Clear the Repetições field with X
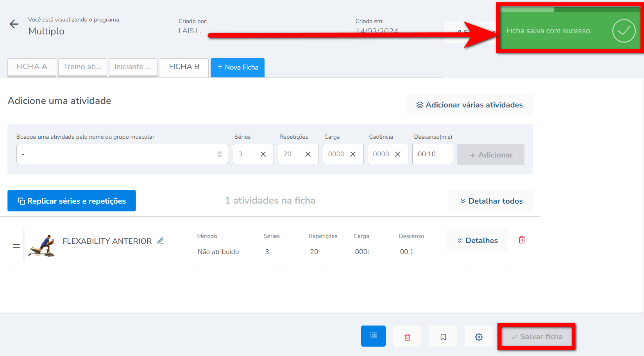Screen dimensions: 644x356 pos(308,154)
